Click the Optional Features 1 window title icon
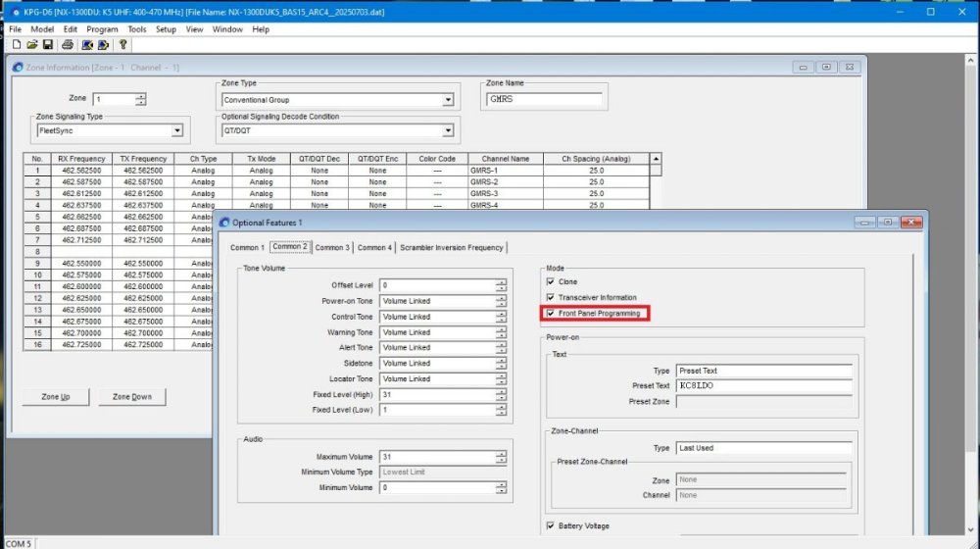Screen dimensions: 980x549 (224, 223)
